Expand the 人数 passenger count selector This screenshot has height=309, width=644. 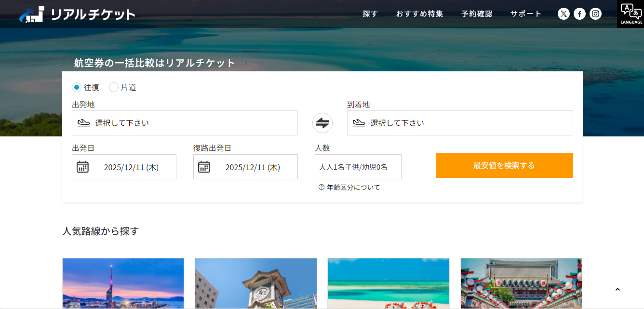[x=358, y=167]
